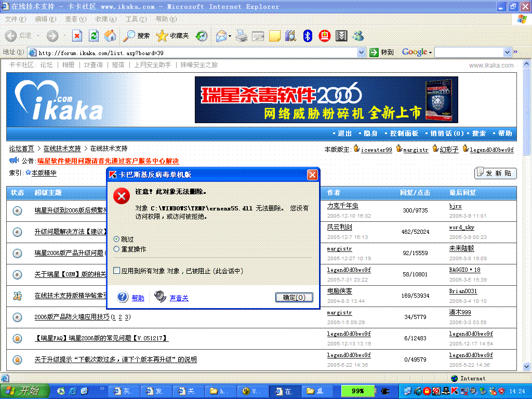This screenshot has height=399, width=532.
Task: Check 应用到所有对象 checkbox
Action: pyautogui.click(x=117, y=270)
